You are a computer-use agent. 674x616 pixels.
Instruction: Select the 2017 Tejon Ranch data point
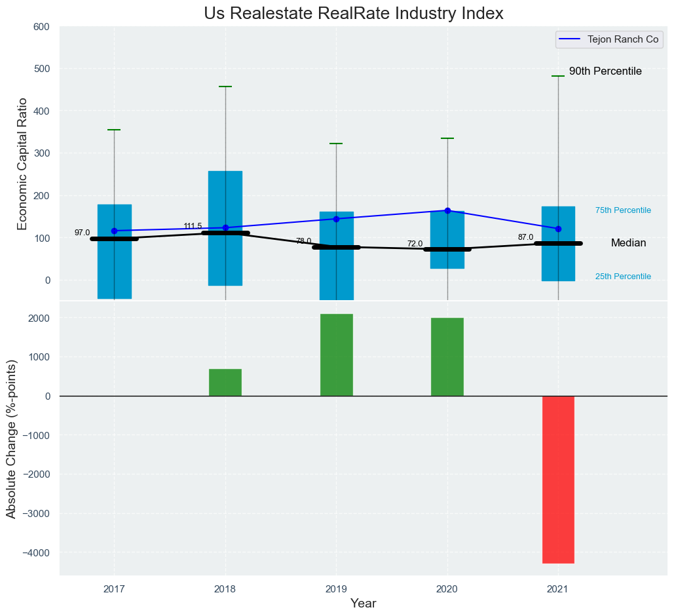[114, 231]
